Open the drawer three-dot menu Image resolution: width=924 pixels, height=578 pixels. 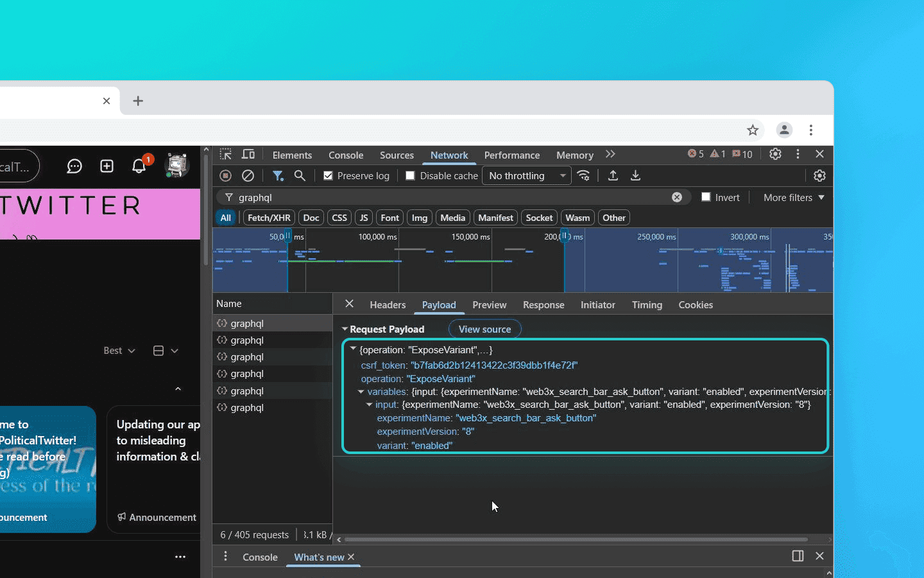225,556
